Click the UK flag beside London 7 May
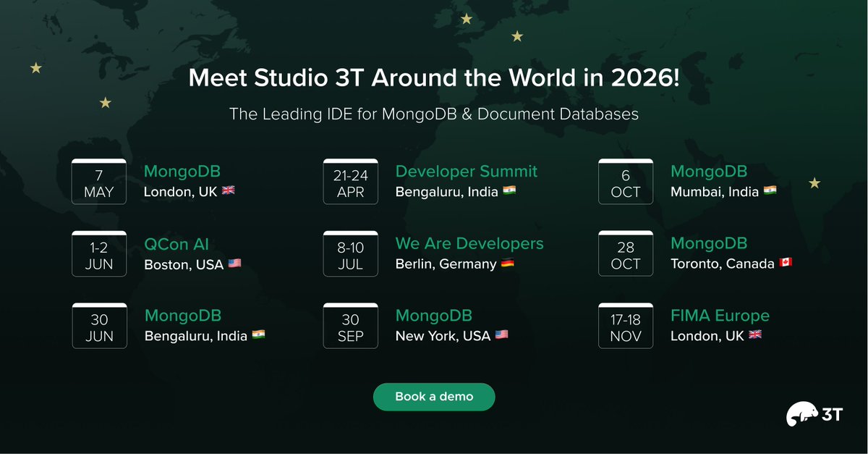868x454 pixels. pos(229,191)
